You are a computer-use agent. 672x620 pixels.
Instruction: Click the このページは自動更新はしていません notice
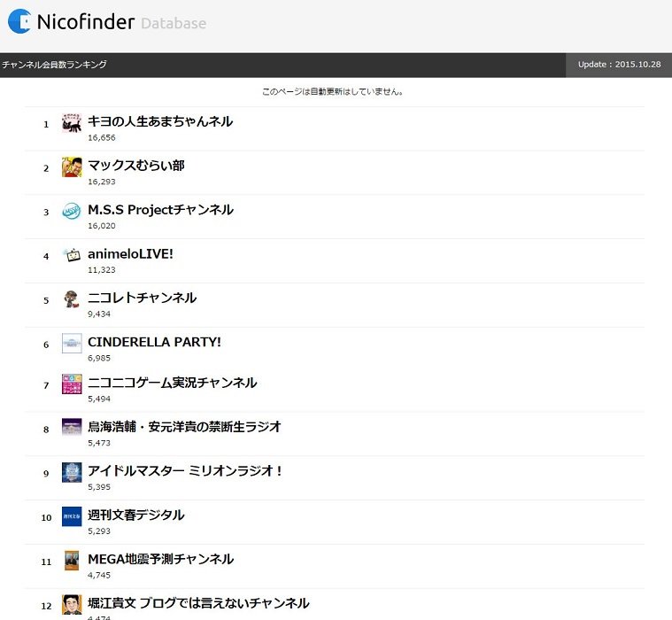[x=333, y=91]
